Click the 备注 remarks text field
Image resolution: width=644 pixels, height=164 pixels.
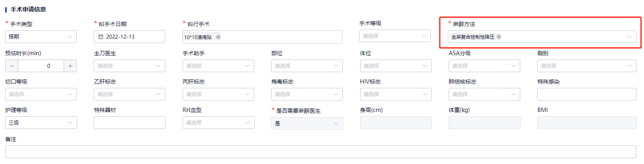[321, 152]
